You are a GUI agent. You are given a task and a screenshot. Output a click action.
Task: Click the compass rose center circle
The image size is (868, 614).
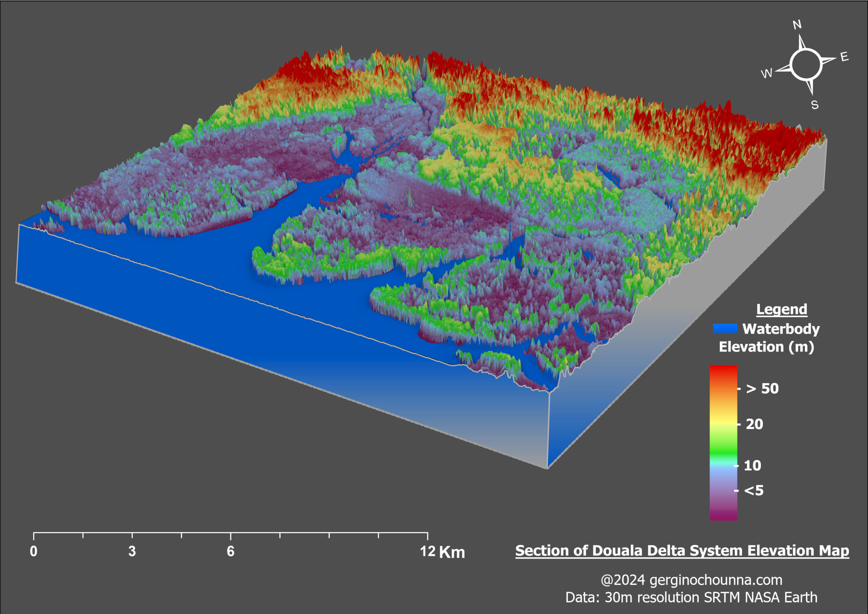click(x=806, y=65)
